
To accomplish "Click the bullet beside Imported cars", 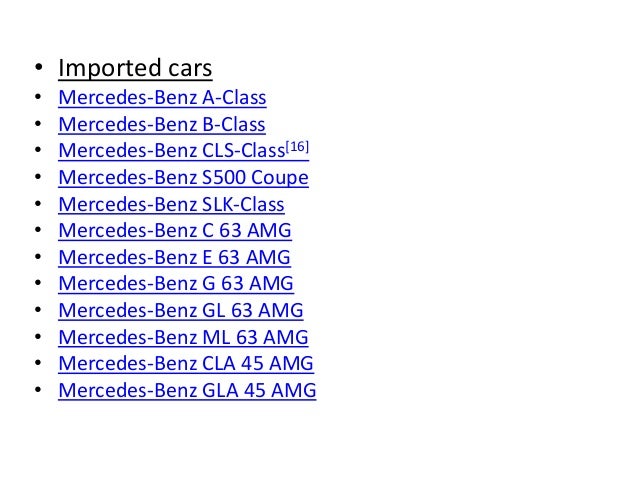I will tap(39, 67).
